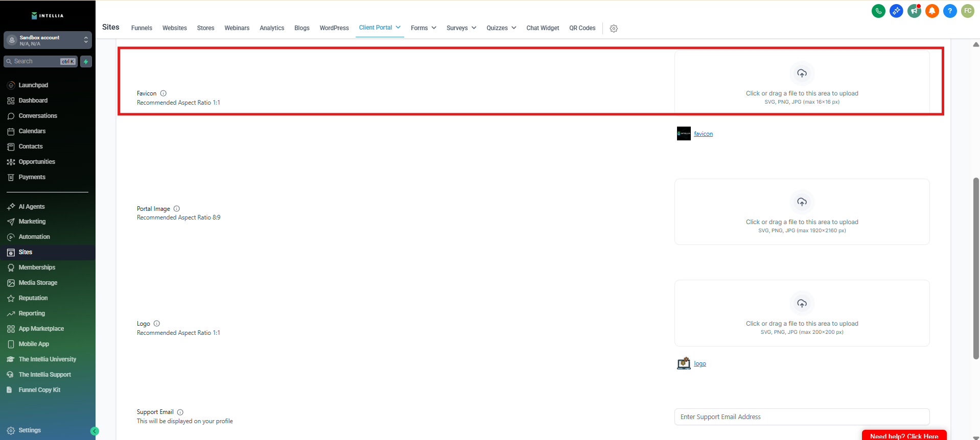Viewport: 980px width, 440px height.
Task: Click the logo thumbnail preview
Action: pos(684,363)
